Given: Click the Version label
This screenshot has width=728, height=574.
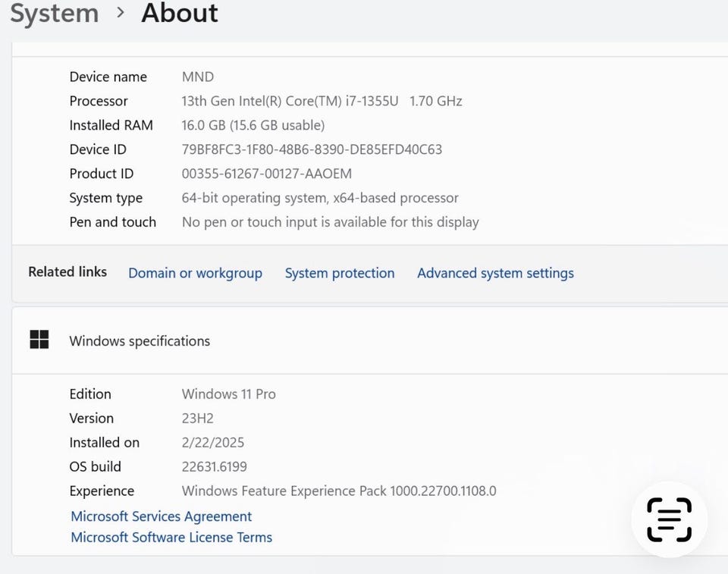Looking at the screenshot, I should tap(92, 419).
